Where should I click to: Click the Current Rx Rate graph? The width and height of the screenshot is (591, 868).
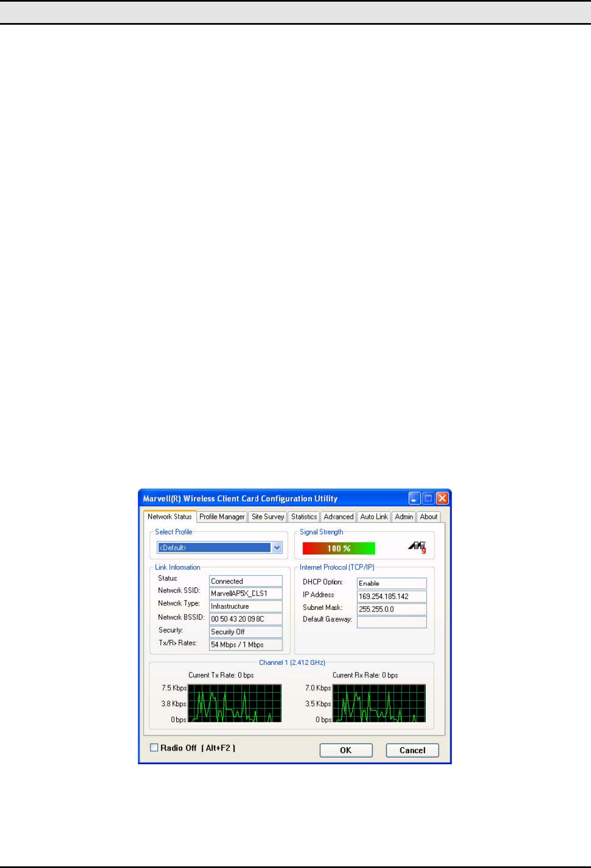click(x=379, y=703)
